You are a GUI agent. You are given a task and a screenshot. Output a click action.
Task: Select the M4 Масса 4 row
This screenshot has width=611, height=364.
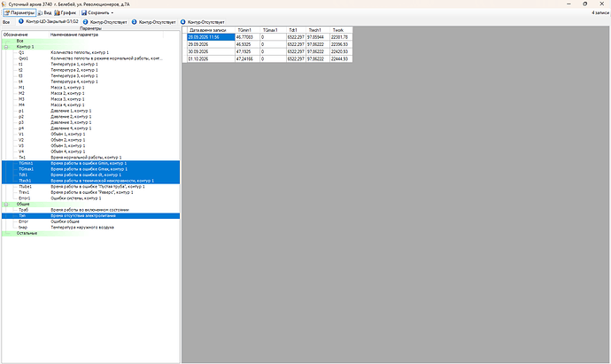click(x=90, y=105)
